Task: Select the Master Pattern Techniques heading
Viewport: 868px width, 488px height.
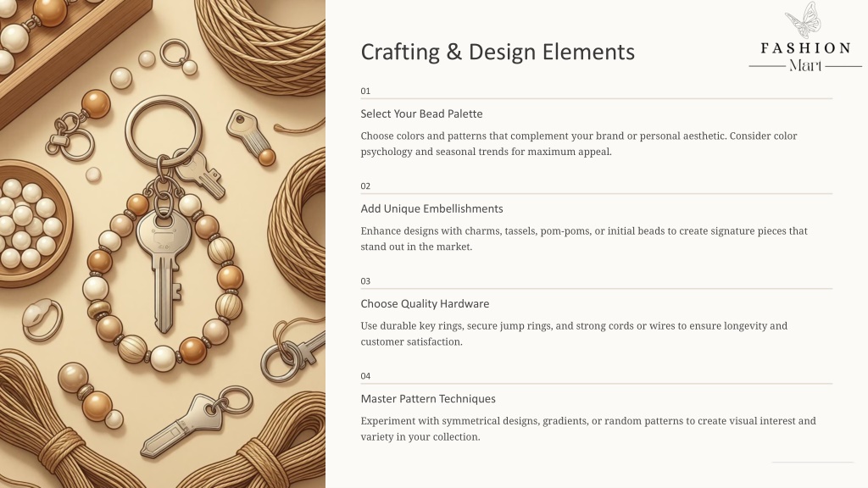Action: [x=428, y=398]
